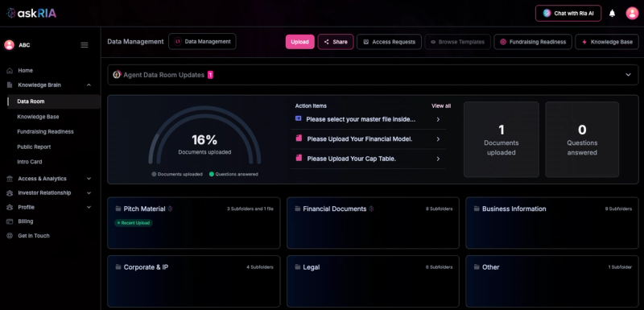This screenshot has height=310, width=644.
Task: Click the Documents uploaded count card
Action: coord(501,139)
